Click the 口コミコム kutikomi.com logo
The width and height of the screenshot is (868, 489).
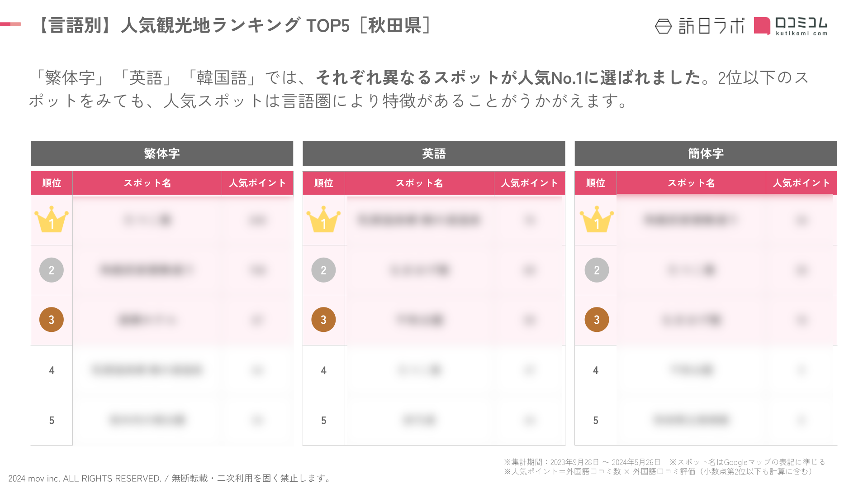pos(791,26)
